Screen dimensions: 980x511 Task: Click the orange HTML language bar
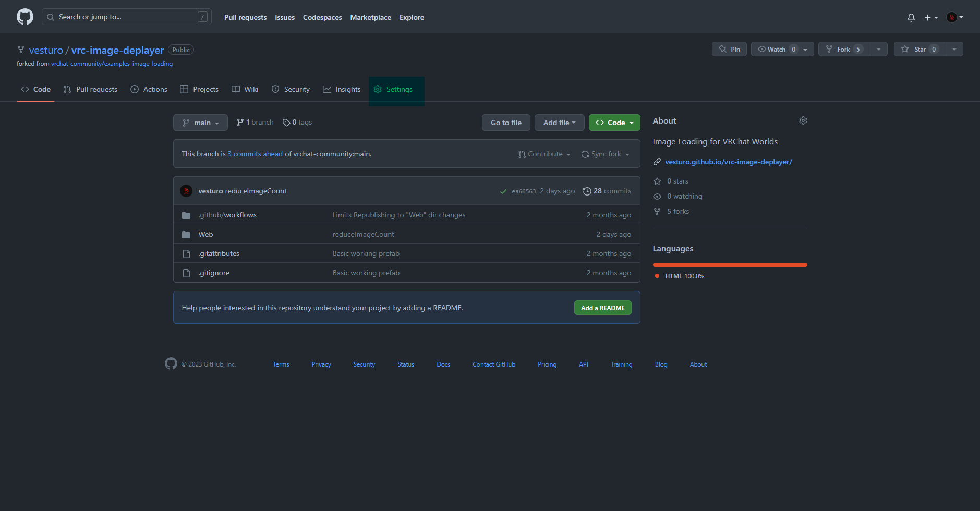click(x=730, y=265)
